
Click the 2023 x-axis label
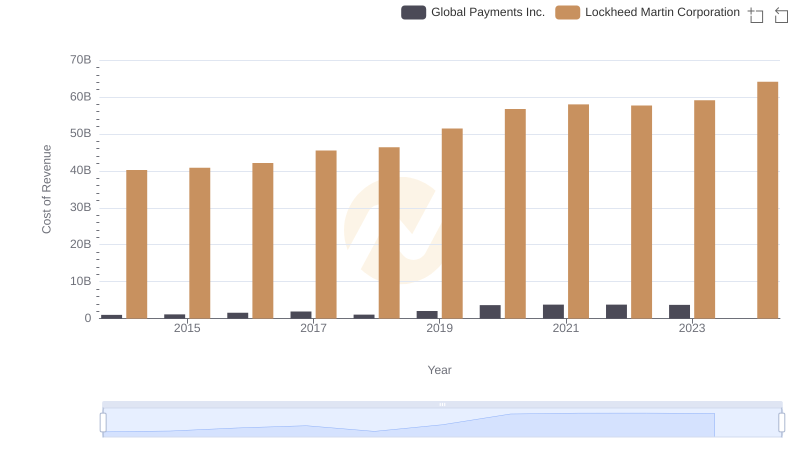point(692,328)
